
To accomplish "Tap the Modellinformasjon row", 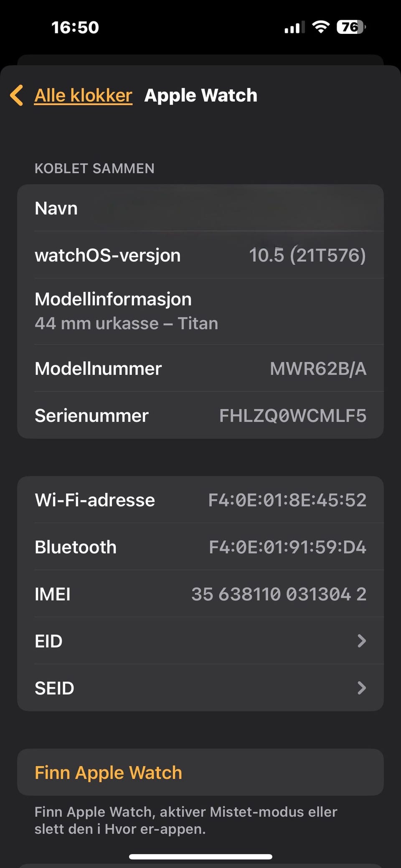I will [200, 311].
